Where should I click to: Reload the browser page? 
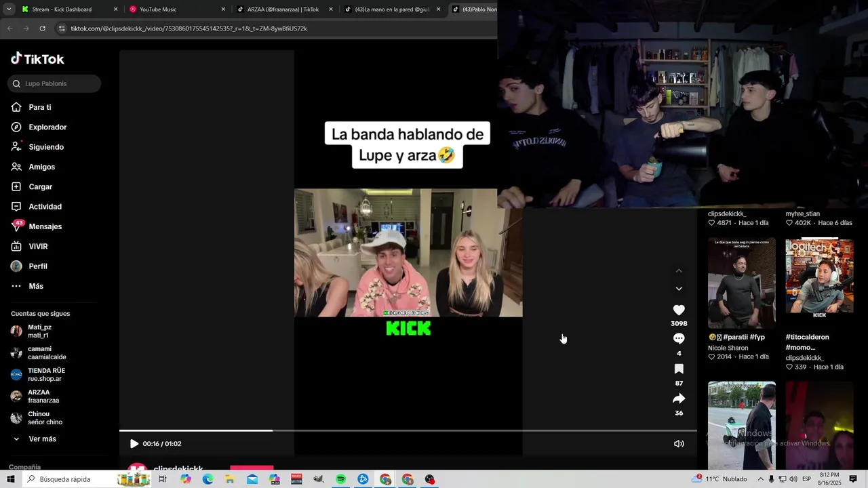pos(42,28)
